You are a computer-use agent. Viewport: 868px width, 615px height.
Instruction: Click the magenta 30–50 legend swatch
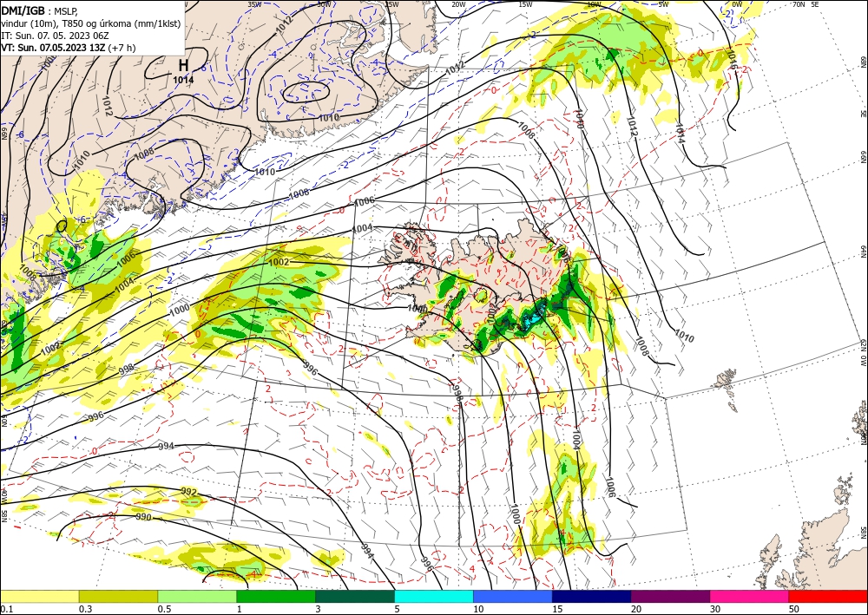(x=750, y=596)
